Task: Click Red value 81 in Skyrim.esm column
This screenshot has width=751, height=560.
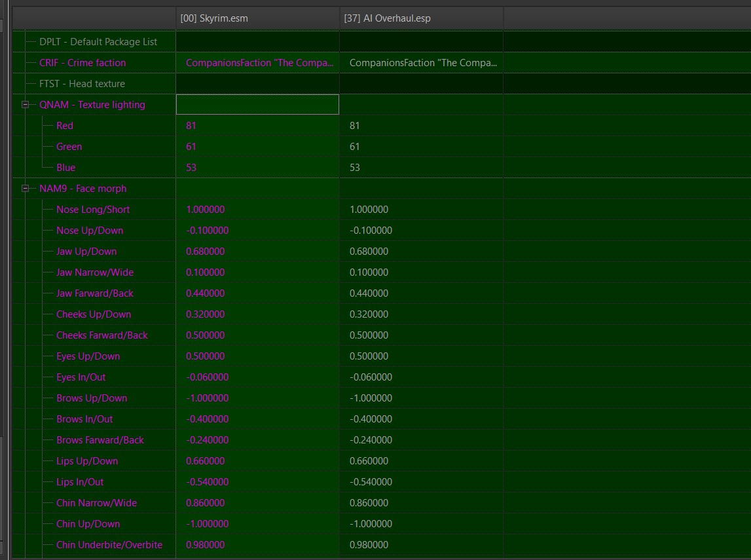Action: pos(191,126)
